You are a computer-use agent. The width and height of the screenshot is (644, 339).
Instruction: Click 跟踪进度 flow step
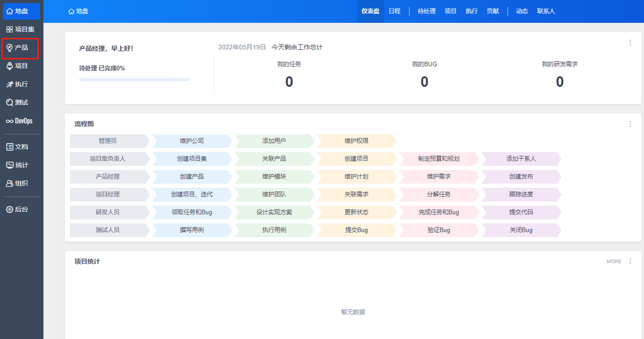521,194
